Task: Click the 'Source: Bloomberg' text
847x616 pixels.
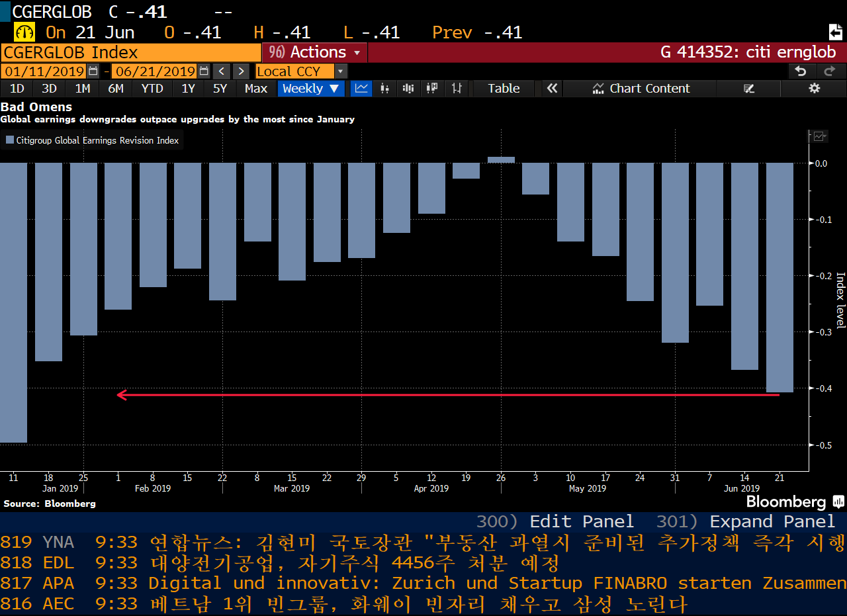Action: point(50,504)
